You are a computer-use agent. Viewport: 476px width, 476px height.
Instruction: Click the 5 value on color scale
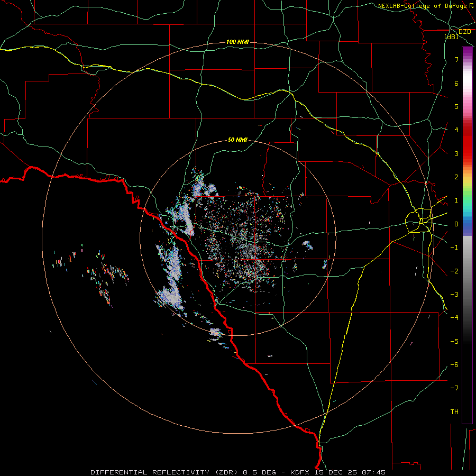(456, 106)
